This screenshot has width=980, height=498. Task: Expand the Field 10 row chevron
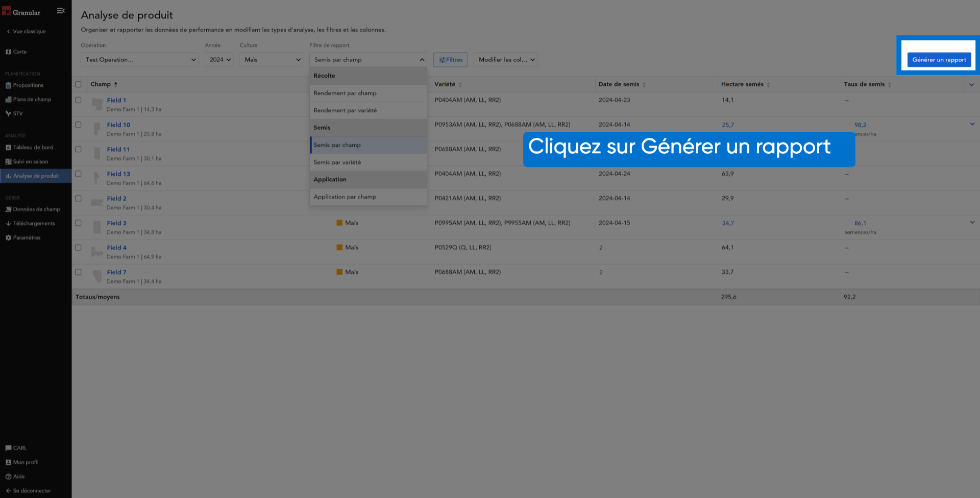point(972,124)
